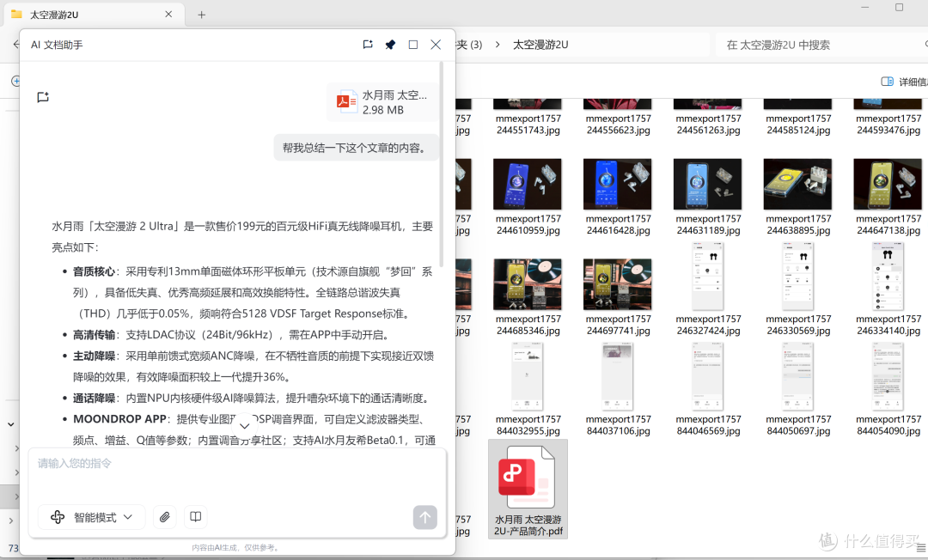Select the 水月雨 太空漫游2U-产品简介.pdf file
928x560 pixels.
coord(528,489)
